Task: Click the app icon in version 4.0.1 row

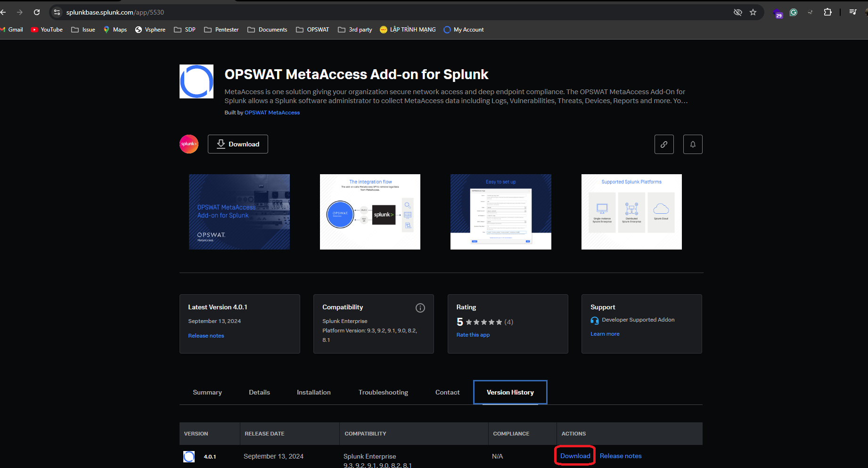Action: click(189, 457)
